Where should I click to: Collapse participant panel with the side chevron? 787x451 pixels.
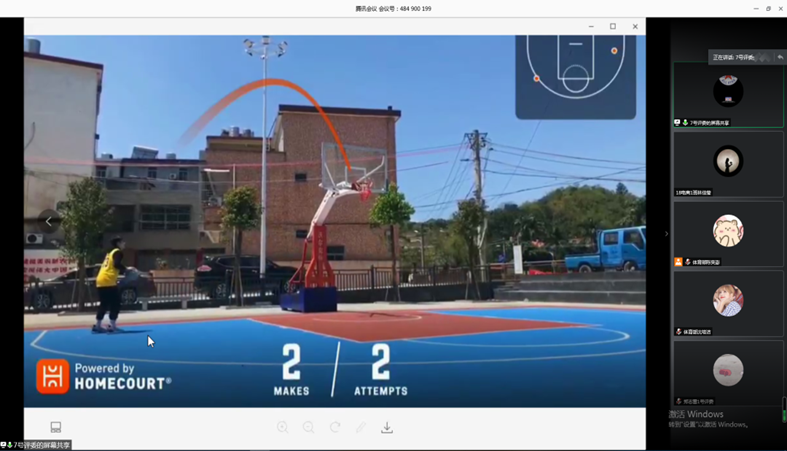[667, 234]
